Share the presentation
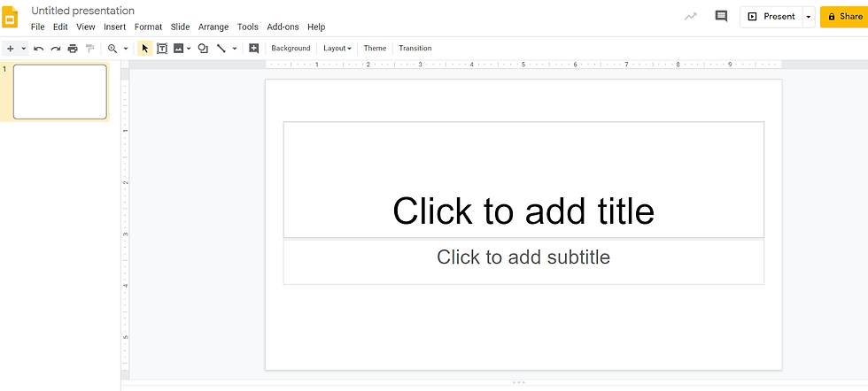868x391 pixels. coord(844,17)
